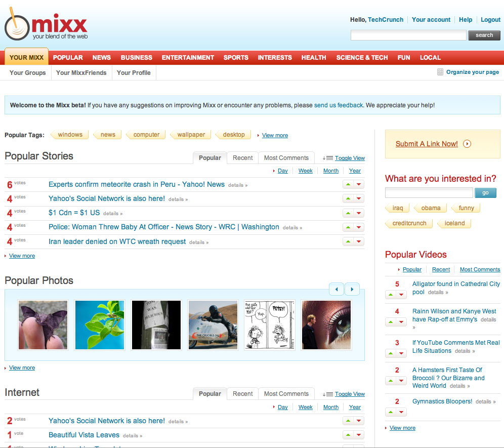
Task: Select the wallpaper popular tag
Action: 191,135
